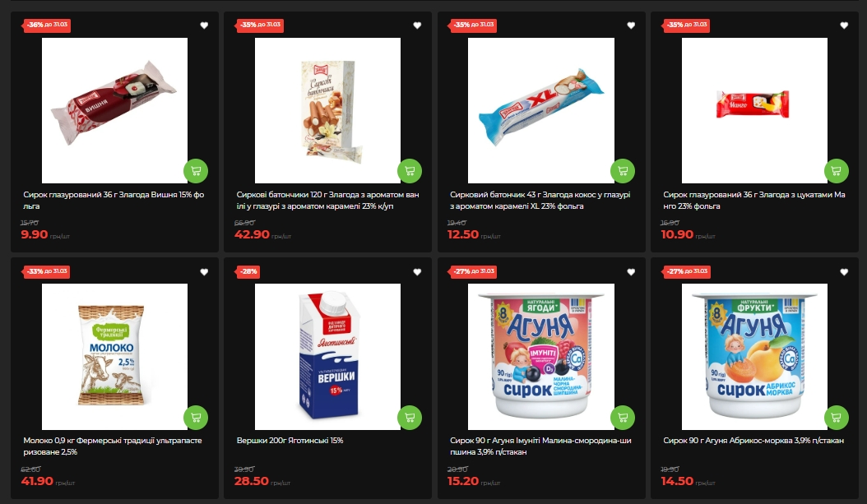Click the -28% discount badge on cream
The width and height of the screenshot is (867, 504).
248,271
